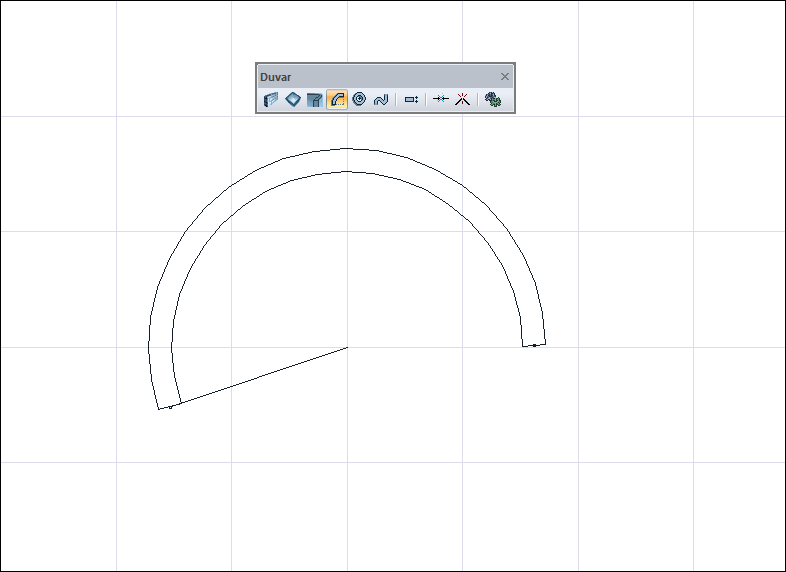Viewport: 786px width, 572px height.
Task: Select the circular wall tool
Action: coord(359,100)
